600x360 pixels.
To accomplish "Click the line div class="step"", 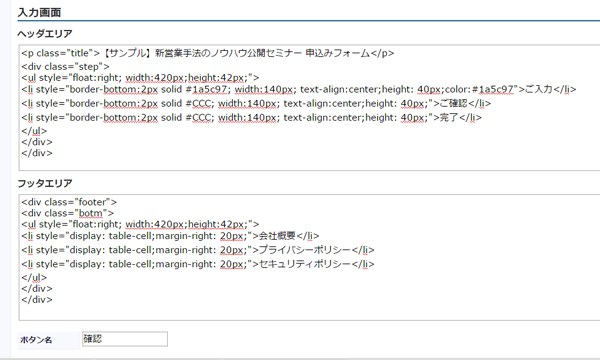I will (65, 67).
